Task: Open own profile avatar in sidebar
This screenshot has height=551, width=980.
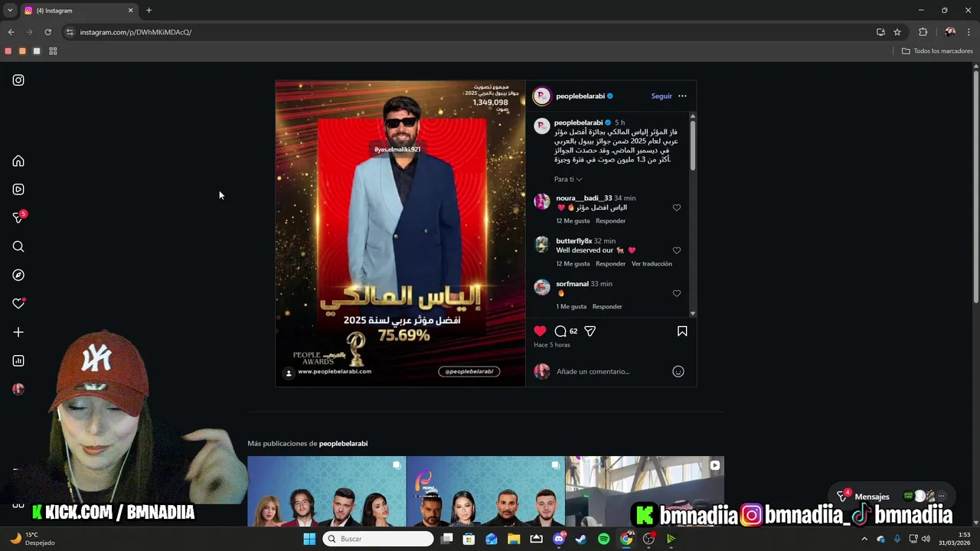Action: (18, 390)
